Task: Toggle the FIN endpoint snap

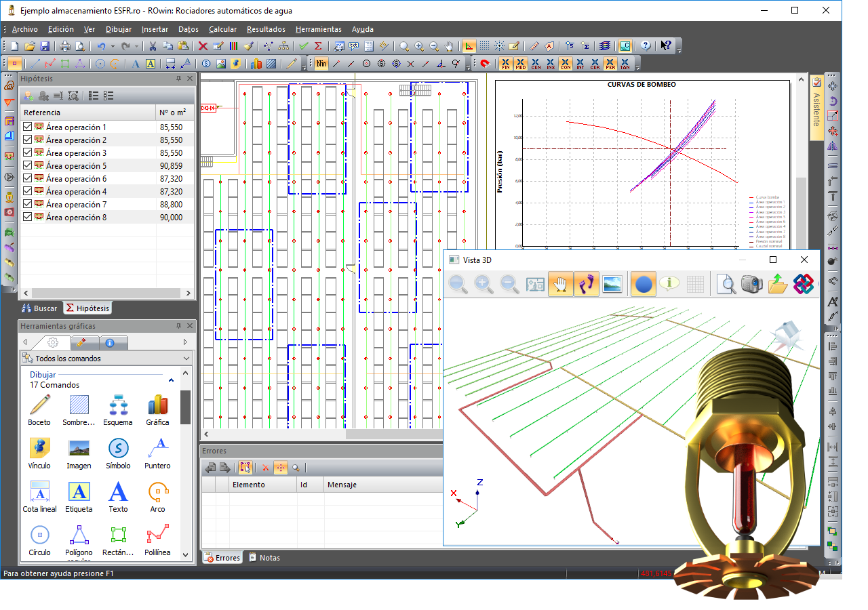Action: click(x=505, y=64)
